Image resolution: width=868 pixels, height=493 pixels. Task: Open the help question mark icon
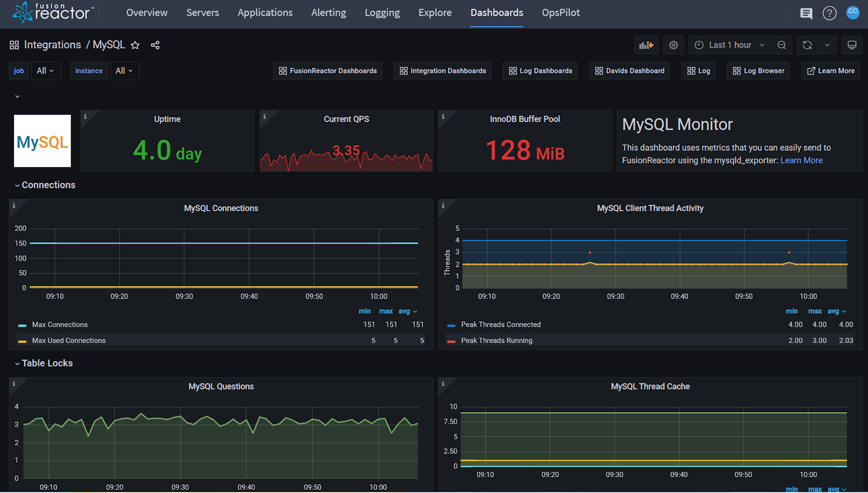pyautogui.click(x=829, y=13)
